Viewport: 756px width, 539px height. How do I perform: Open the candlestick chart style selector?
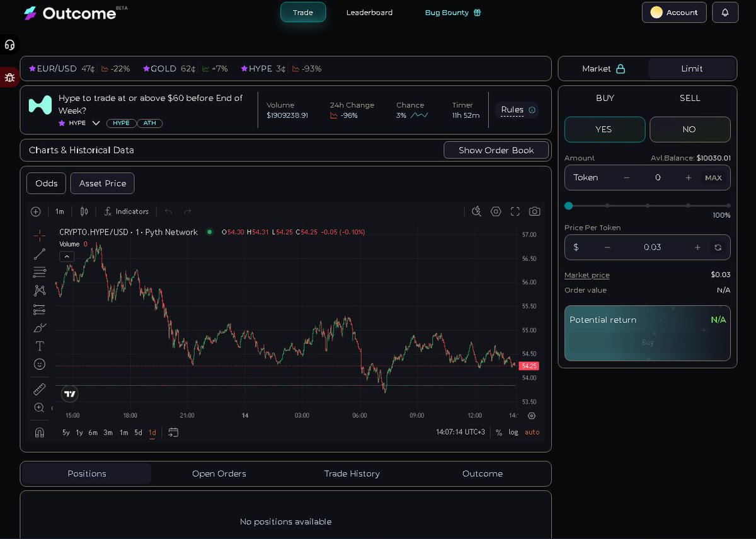(84, 212)
